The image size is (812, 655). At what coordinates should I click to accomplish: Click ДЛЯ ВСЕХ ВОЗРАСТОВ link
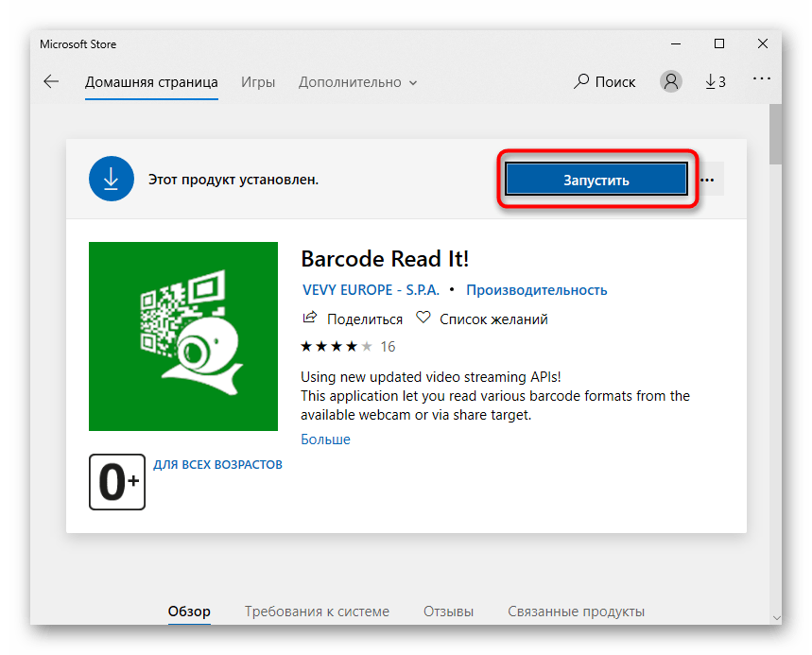point(217,464)
